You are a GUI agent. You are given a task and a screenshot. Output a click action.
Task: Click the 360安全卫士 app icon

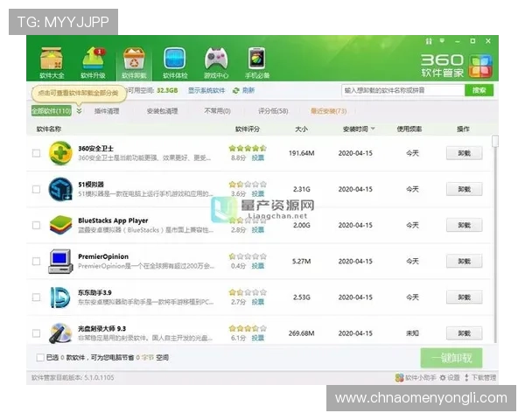point(60,153)
